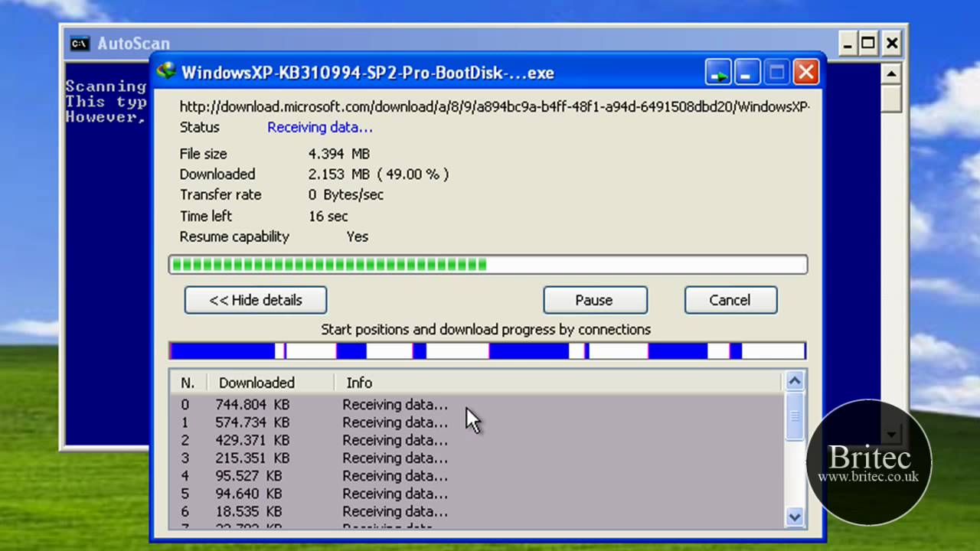Maximize the AutoScan window
This screenshot has width=980, height=551.
tap(868, 44)
